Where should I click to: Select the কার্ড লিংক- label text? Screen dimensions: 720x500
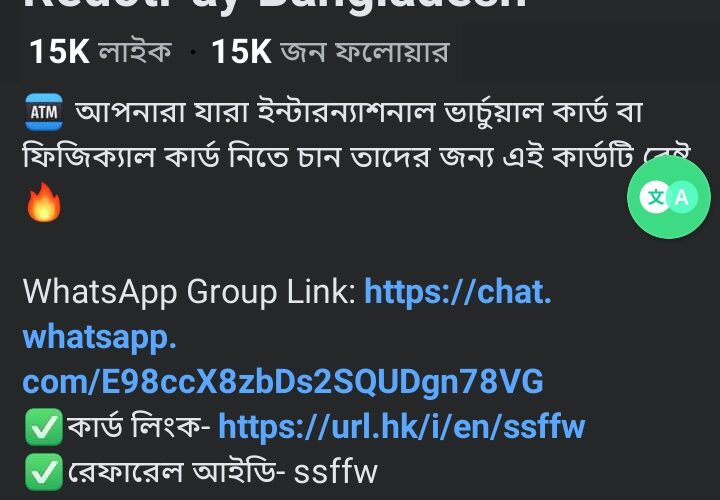coord(139,427)
